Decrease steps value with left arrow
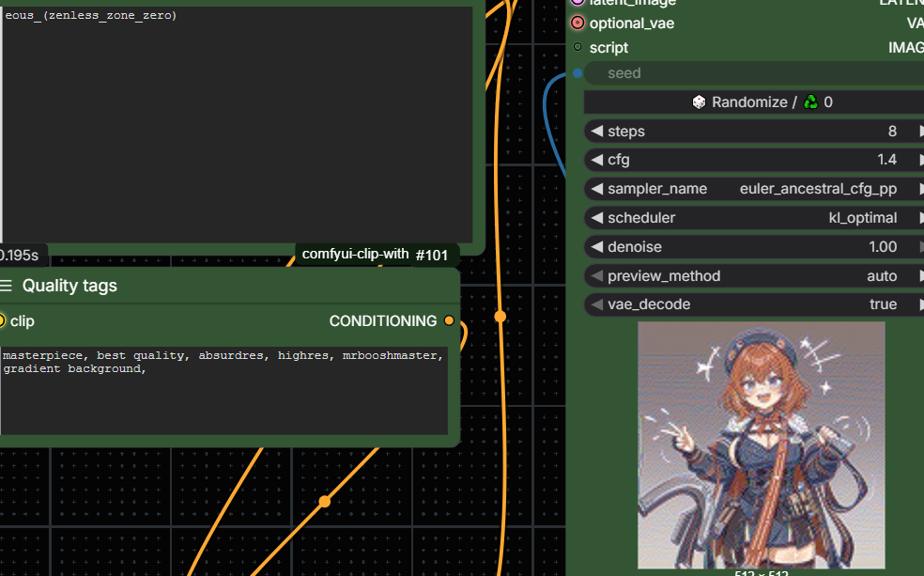The height and width of the screenshot is (576, 924). [x=597, y=131]
